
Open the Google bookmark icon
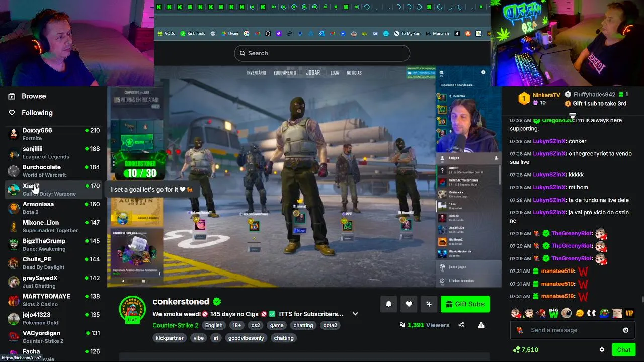pos(247,34)
